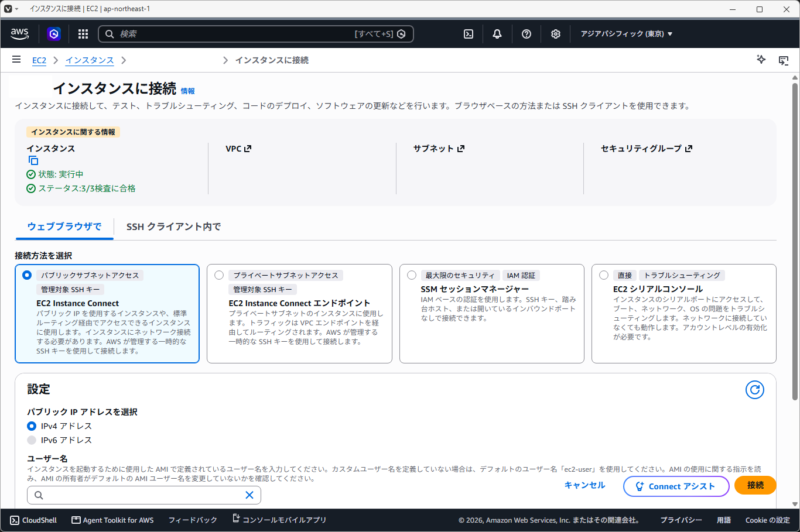800x532 pixels.
Task: Choose the SSM セッションマネージャー radio option
Action: pos(412,275)
